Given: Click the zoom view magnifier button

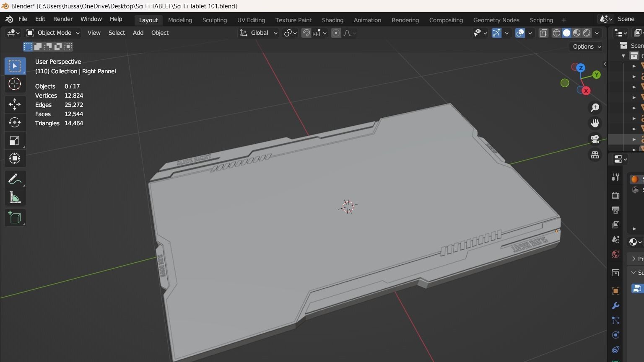Looking at the screenshot, I should tap(595, 108).
